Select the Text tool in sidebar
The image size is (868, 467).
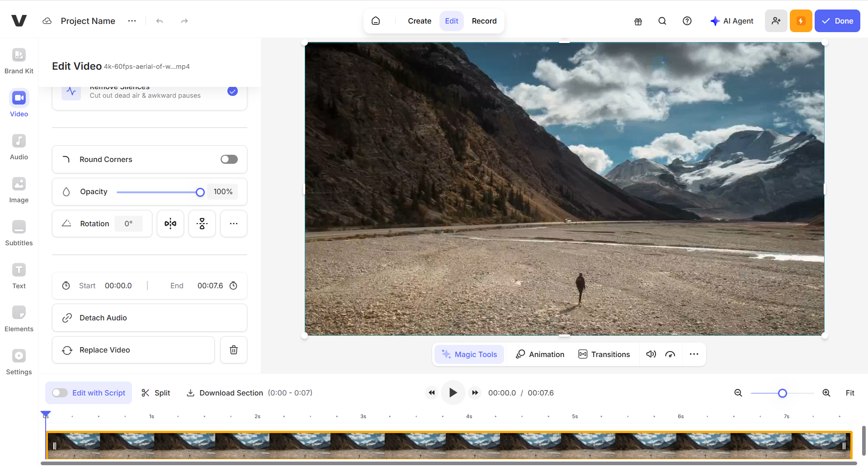tap(19, 275)
